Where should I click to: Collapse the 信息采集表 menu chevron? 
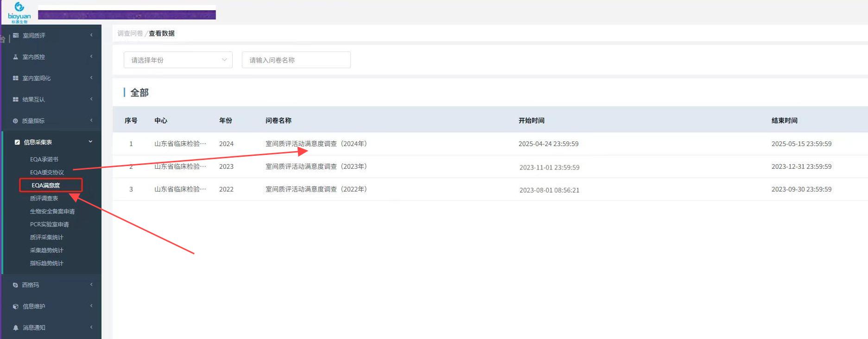[x=90, y=142]
